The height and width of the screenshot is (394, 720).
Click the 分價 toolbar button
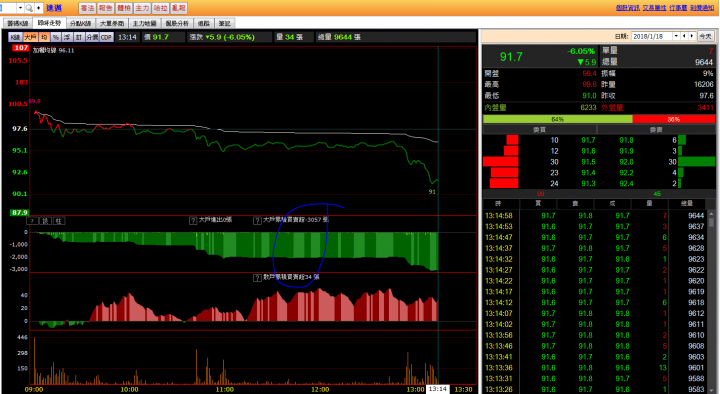(92, 37)
